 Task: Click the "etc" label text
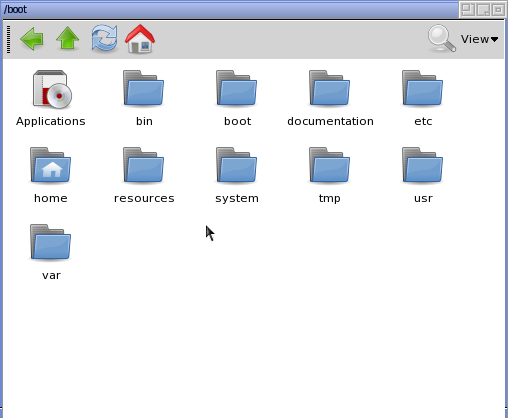coord(423,121)
